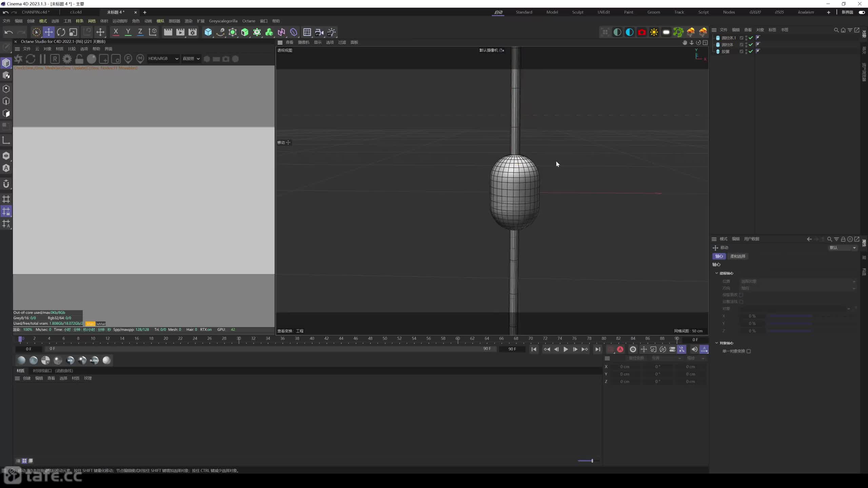The height and width of the screenshot is (488, 868).
Task: Select the Scale tool
Action: (x=73, y=32)
